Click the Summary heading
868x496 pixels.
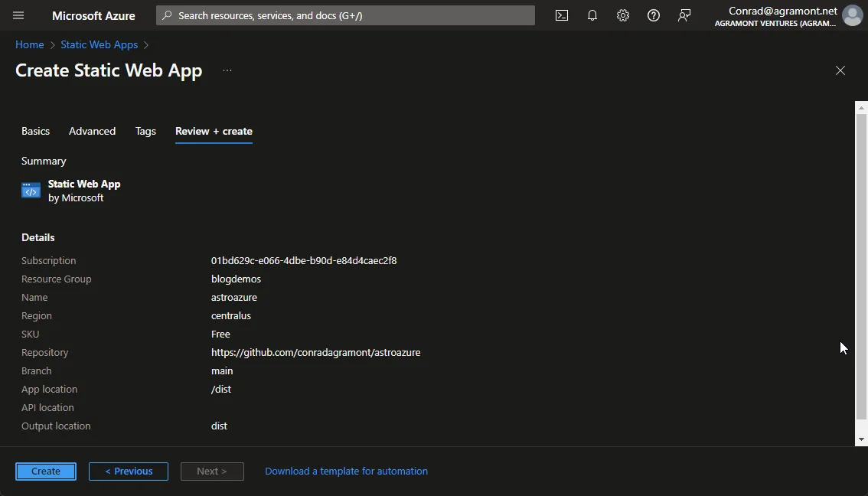(x=44, y=161)
